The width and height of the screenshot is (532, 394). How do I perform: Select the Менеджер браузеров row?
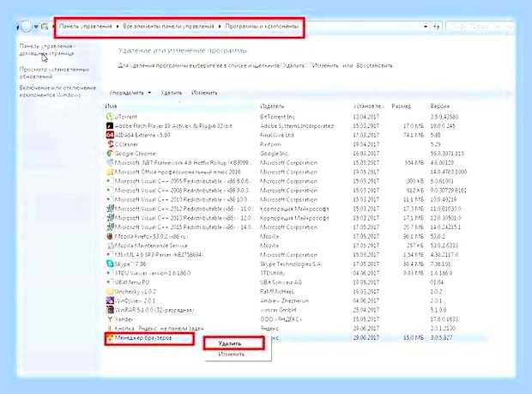tap(297, 338)
